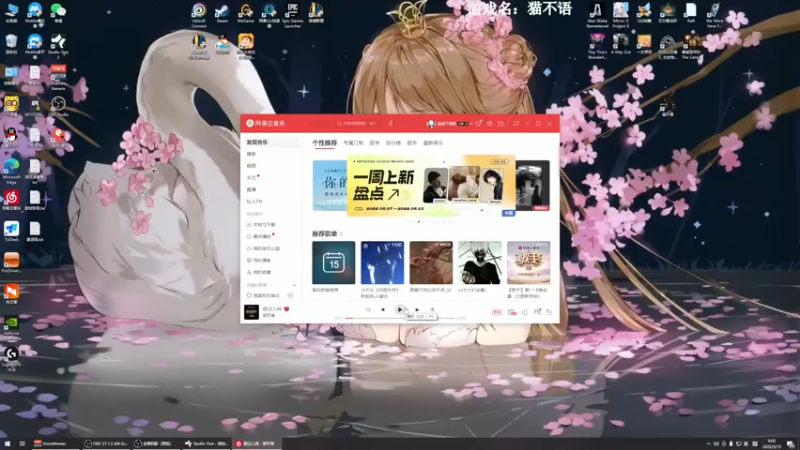Image resolution: width=800 pixels, height=450 pixels.
Task: Open the messages mail icon
Action: click(x=501, y=123)
